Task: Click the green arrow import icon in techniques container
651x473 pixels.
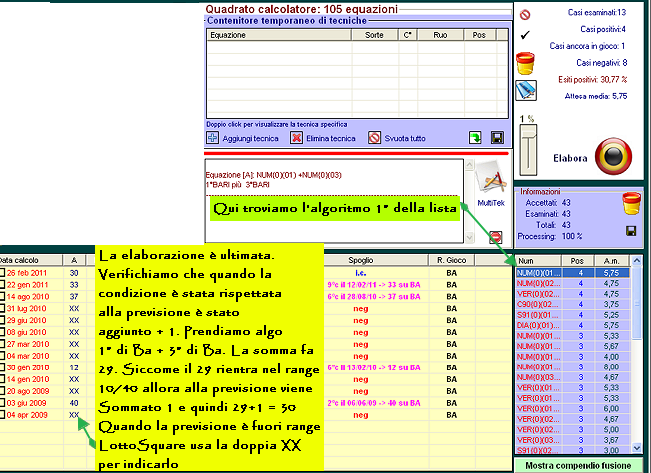Action: click(475, 137)
